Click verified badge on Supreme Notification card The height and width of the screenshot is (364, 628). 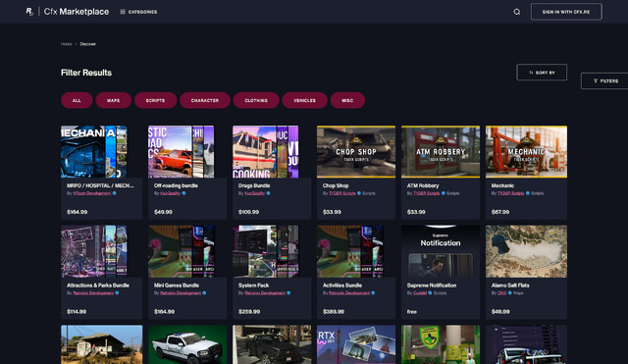pyautogui.click(x=430, y=292)
